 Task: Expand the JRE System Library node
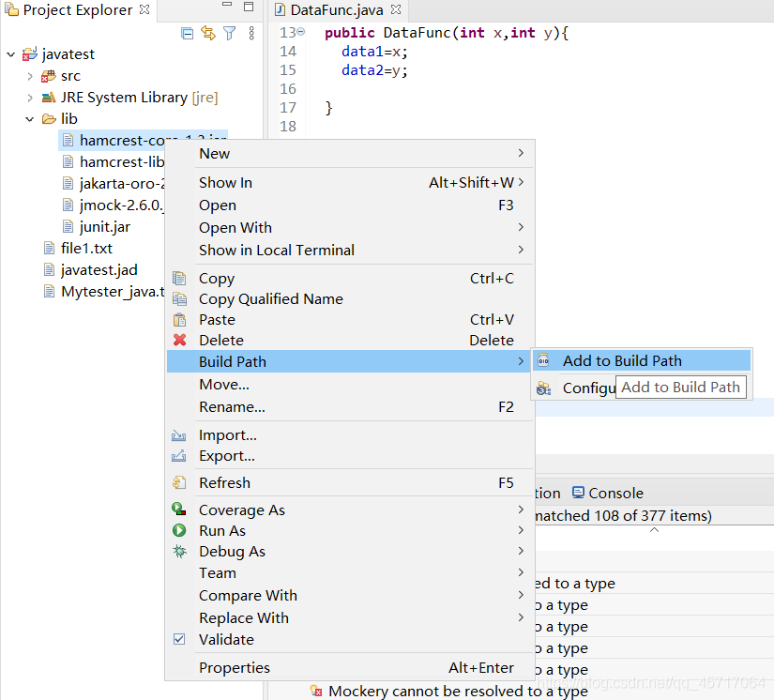point(30,98)
